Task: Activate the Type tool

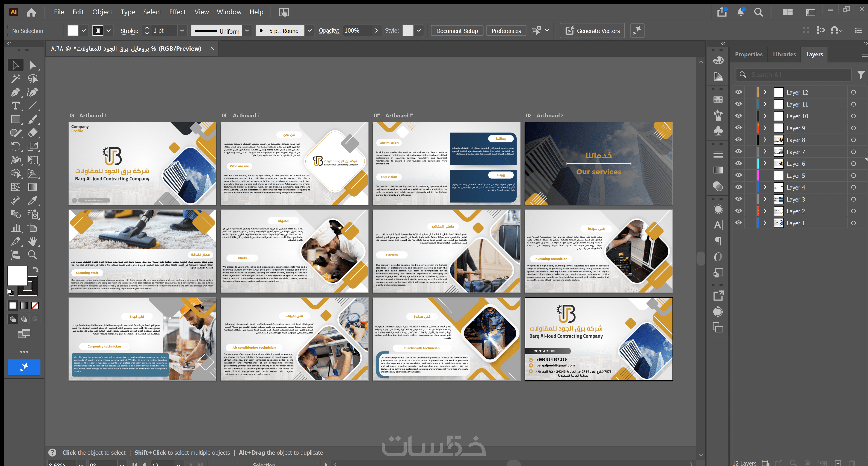Action: (16, 106)
